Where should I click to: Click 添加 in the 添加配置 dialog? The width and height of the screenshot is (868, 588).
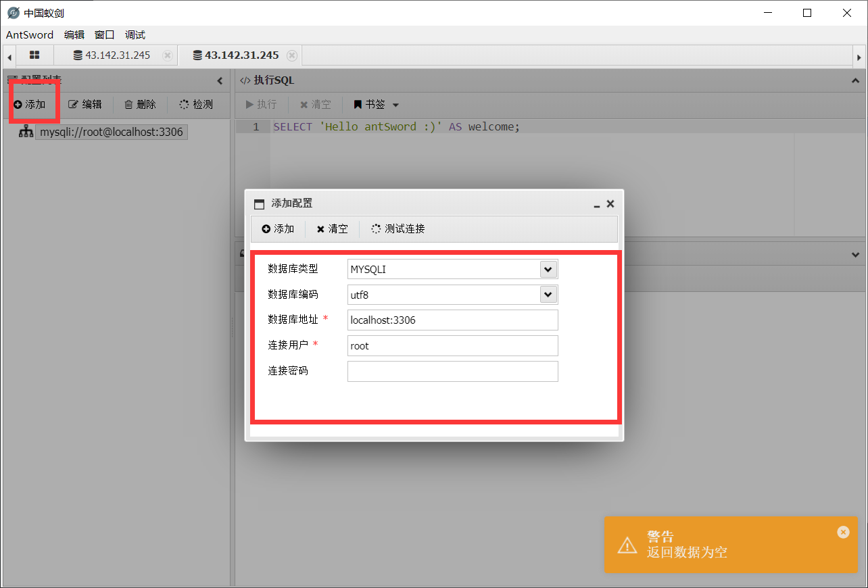coord(278,229)
